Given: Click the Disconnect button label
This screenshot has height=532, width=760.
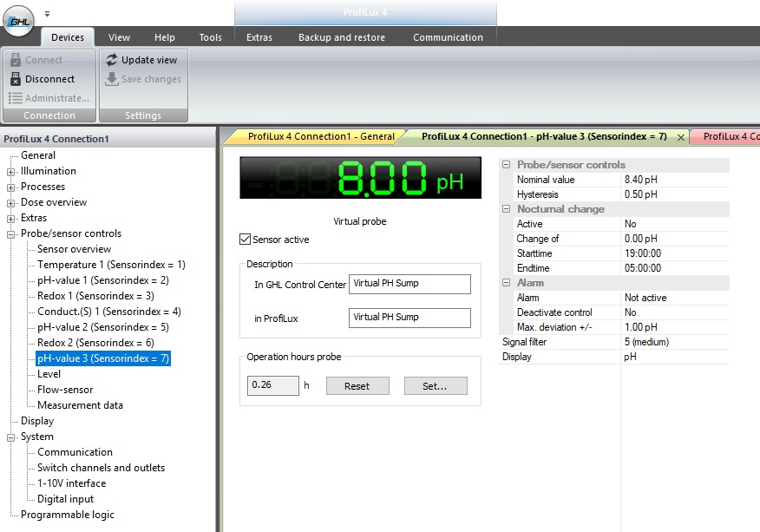Looking at the screenshot, I should coord(50,79).
